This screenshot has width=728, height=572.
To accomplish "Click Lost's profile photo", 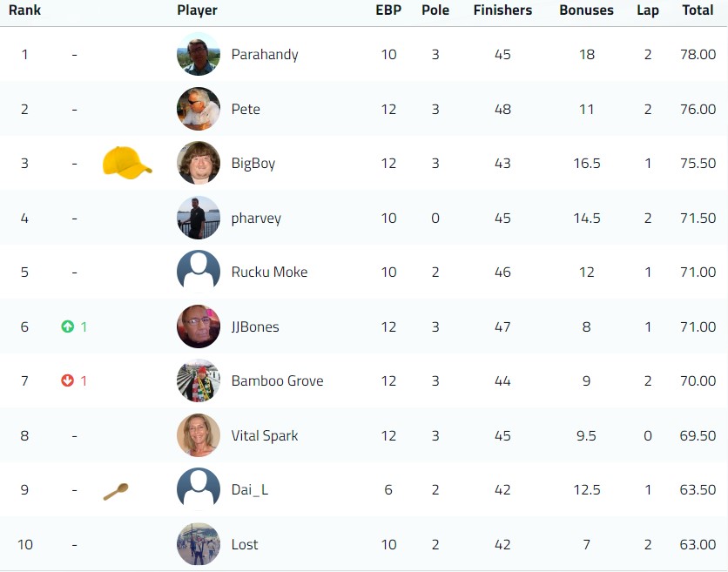I will point(199,544).
